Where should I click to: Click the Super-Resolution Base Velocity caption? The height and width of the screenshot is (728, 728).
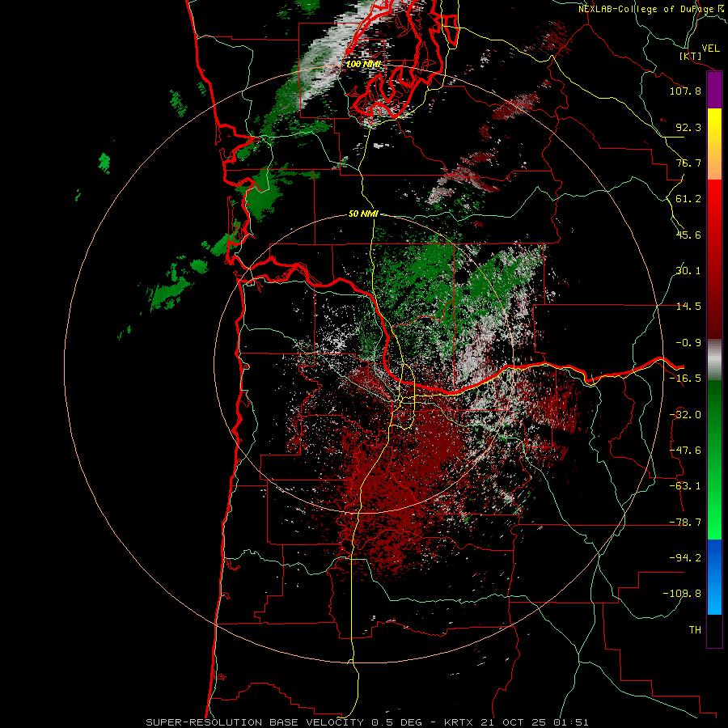point(284,722)
